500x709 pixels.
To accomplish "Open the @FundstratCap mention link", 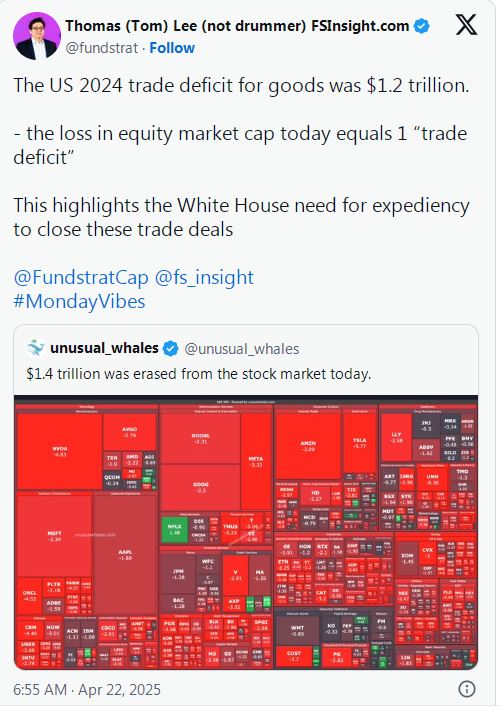I will coord(81,278).
